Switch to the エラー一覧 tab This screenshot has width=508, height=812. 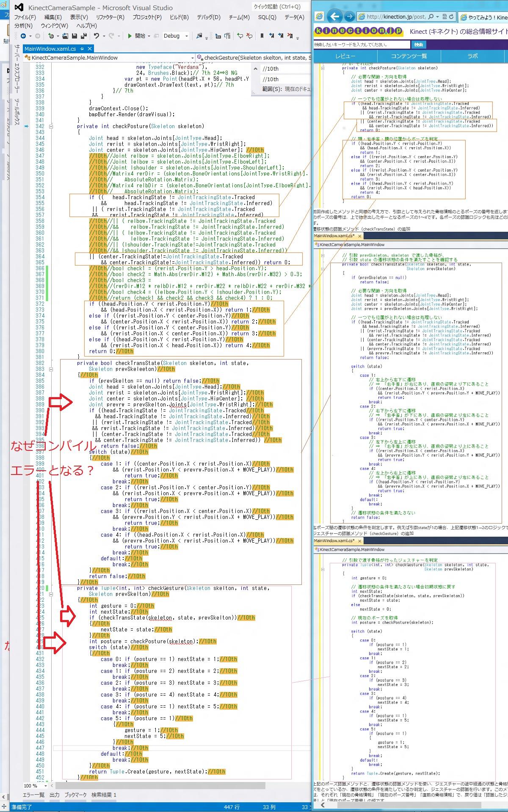[x=33, y=795]
